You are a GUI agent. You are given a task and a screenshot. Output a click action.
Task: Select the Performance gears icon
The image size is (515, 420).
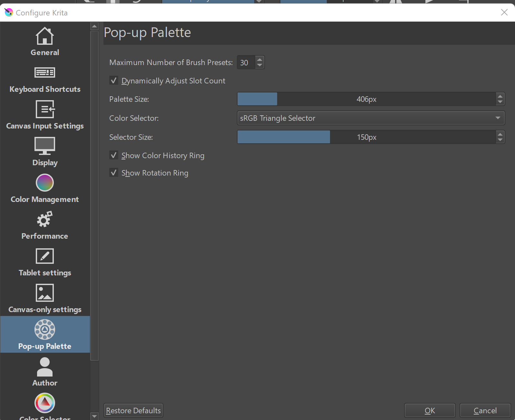coord(45,219)
